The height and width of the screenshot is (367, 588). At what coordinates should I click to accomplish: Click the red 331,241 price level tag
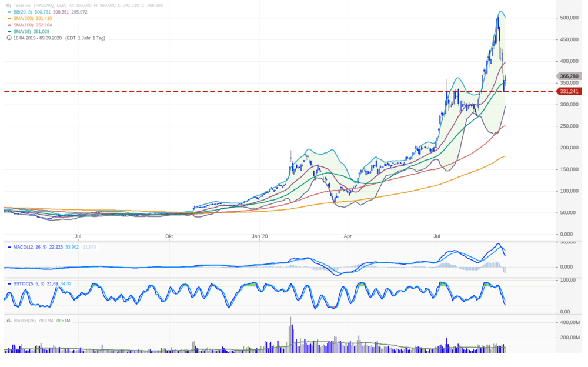[x=569, y=91]
